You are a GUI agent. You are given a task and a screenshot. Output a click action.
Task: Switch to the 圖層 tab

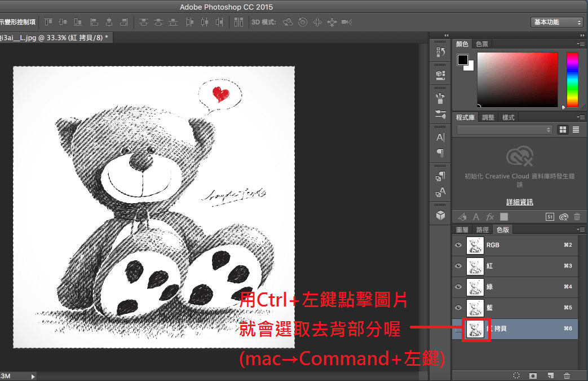tap(462, 230)
